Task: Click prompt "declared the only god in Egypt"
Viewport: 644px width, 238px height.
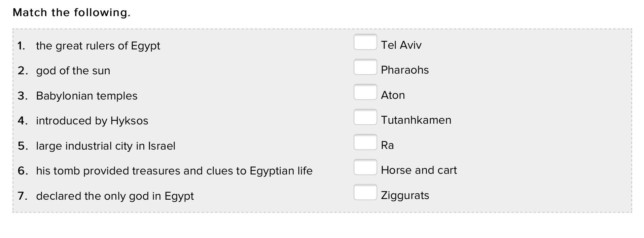Action: 115,196
